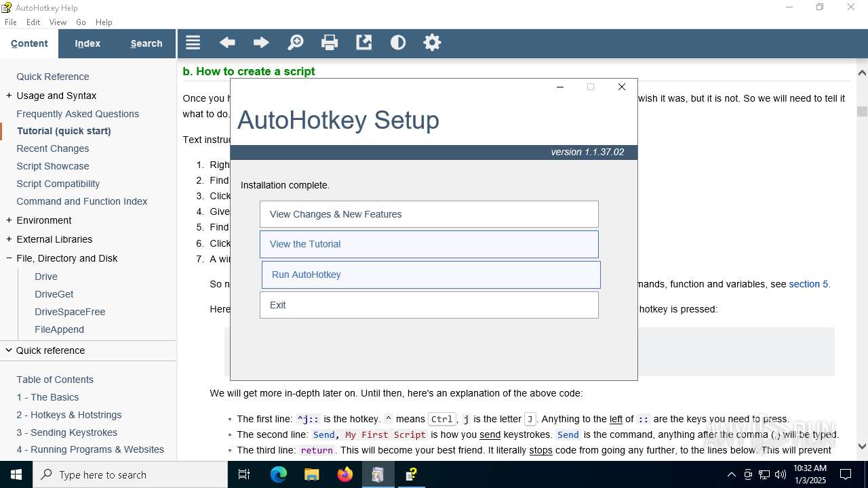This screenshot has height=488, width=868.
Task: Click Exit in the Setup dialog
Action: [429, 305]
